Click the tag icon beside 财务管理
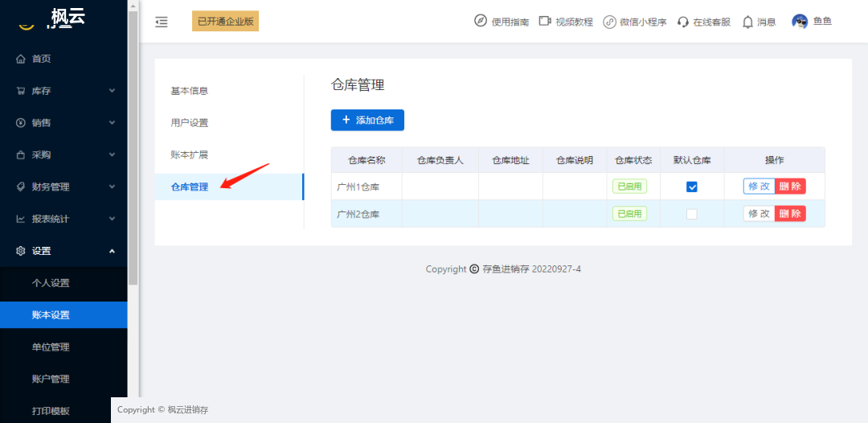Image resolution: width=868 pixels, height=423 pixels. (x=20, y=187)
